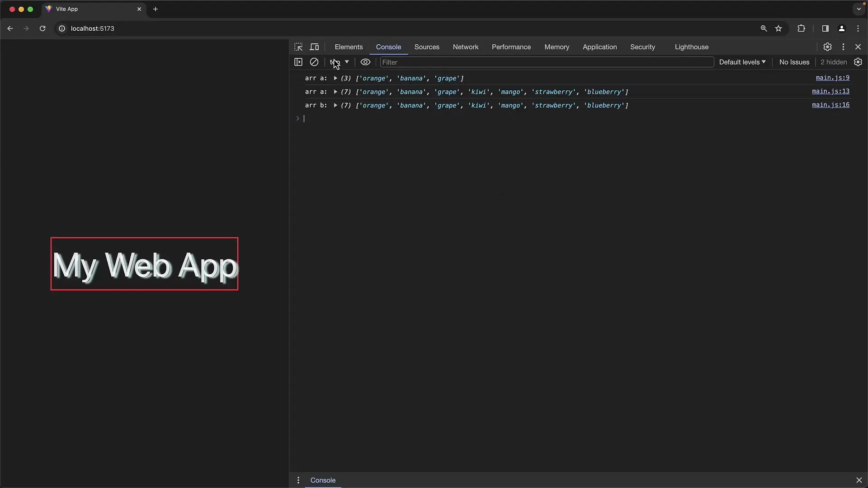Image resolution: width=868 pixels, height=488 pixels.
Task: Open the zoom magnifier icon in address bar
Action: click(x=764, y=28)
